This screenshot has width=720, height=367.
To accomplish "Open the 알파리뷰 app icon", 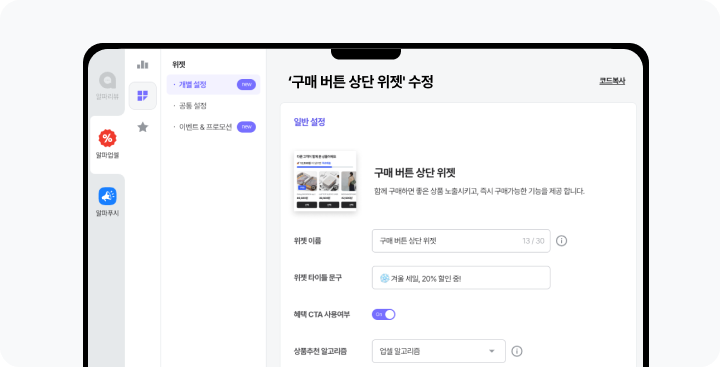I will point(107,80).
